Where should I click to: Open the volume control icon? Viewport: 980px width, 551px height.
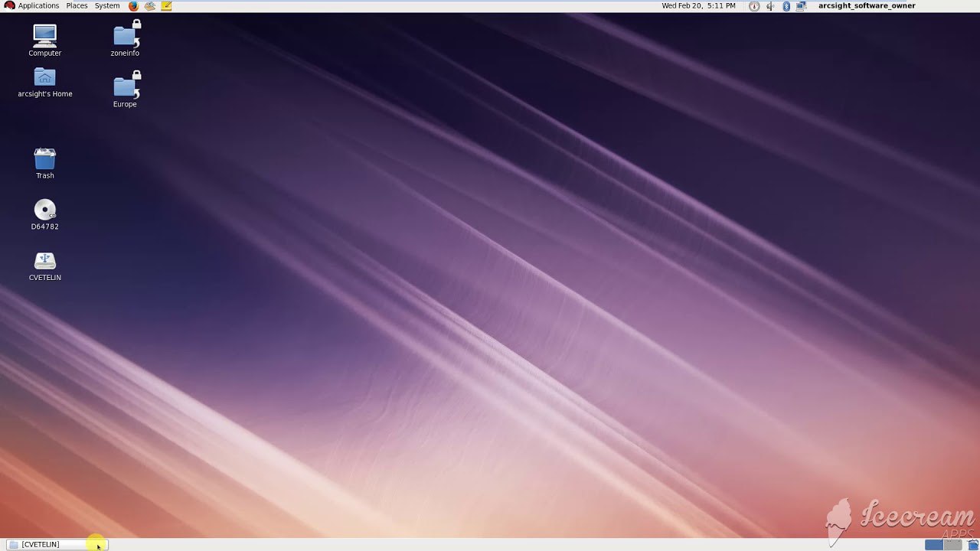tap(770, 6)
